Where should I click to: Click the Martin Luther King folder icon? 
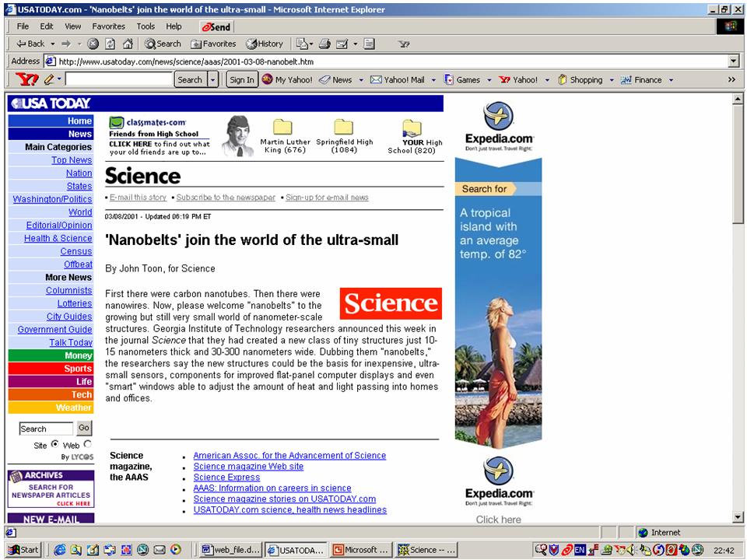(x=282, y=127)
